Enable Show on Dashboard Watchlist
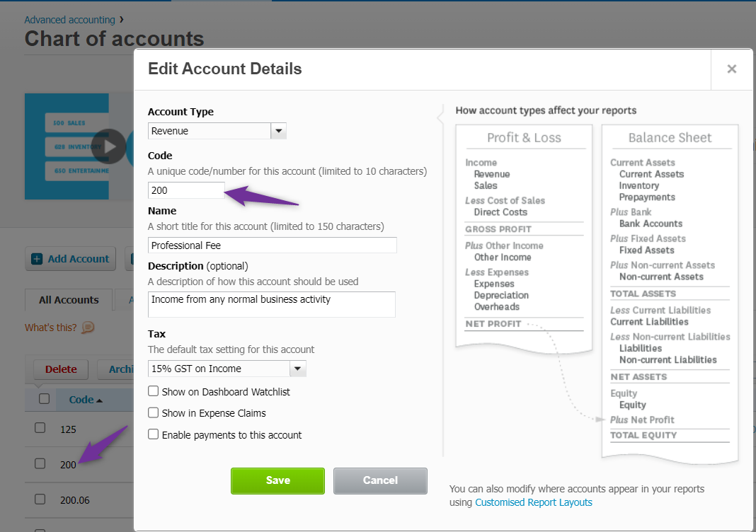Screen dimensions: 756x532 tap(154, 391)
